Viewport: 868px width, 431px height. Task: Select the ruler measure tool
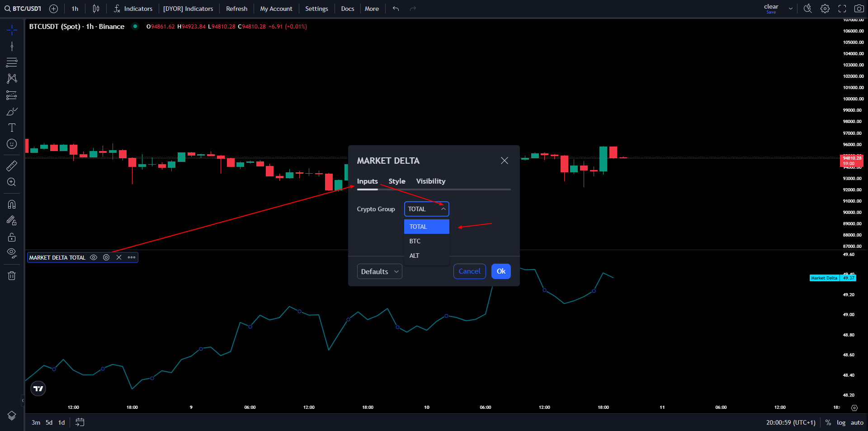tap(12, 166)
